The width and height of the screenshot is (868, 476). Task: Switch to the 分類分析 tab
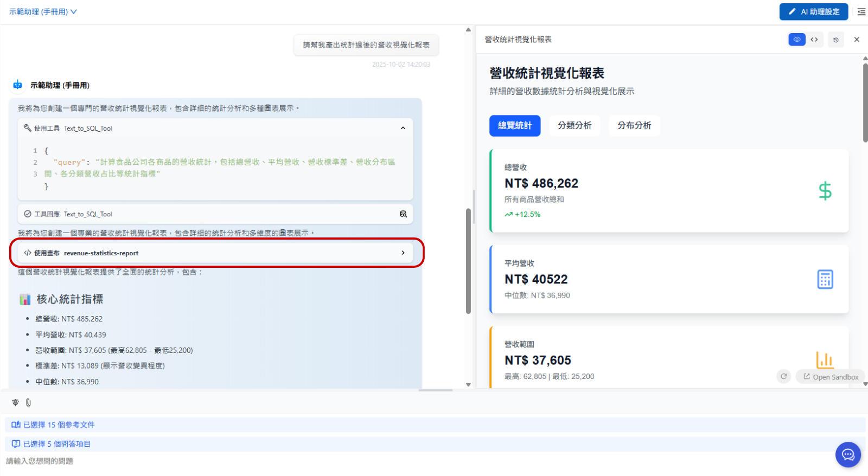[574, 125]
